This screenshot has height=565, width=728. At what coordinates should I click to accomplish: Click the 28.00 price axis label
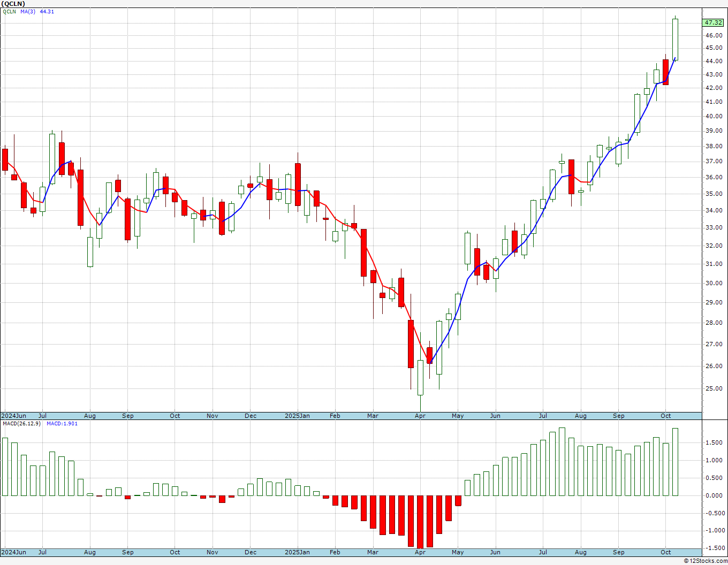coord(713,323)
